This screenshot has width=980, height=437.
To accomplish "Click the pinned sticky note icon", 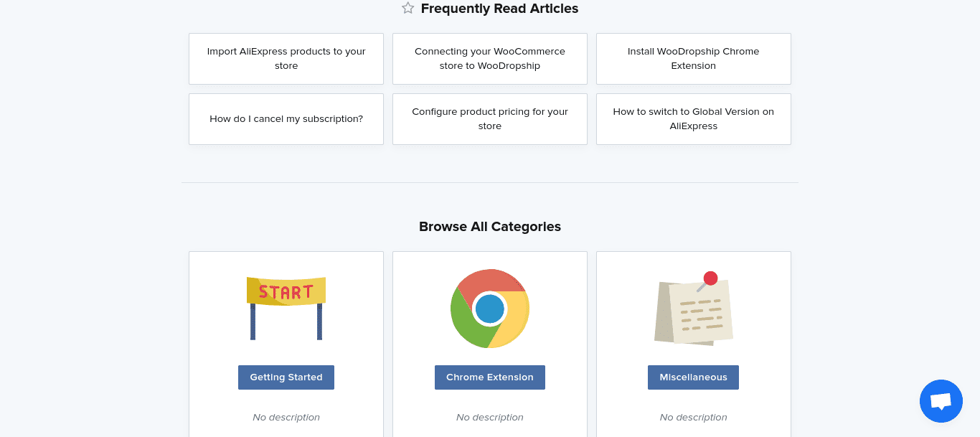I will 694,309.
